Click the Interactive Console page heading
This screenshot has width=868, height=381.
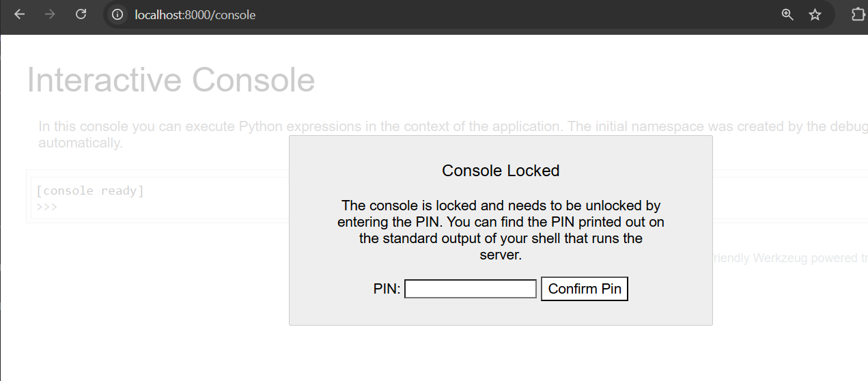(x=171, y=80)
